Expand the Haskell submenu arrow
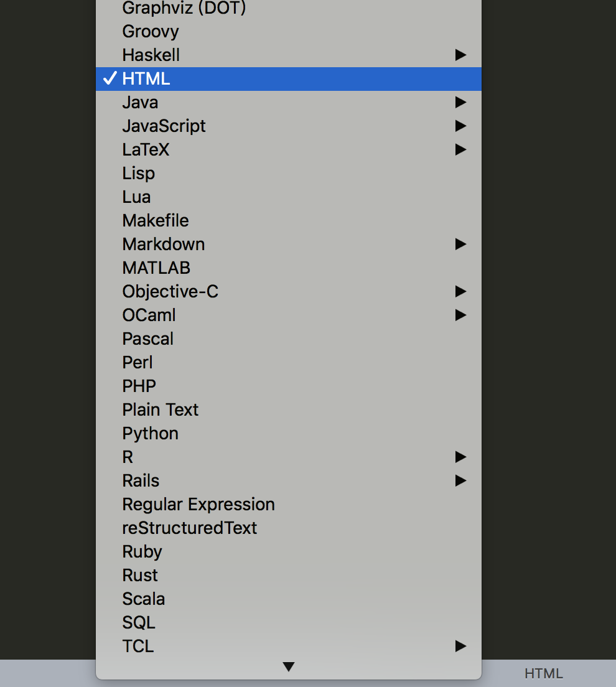616x687 pixels. click(x=460, y=55)
